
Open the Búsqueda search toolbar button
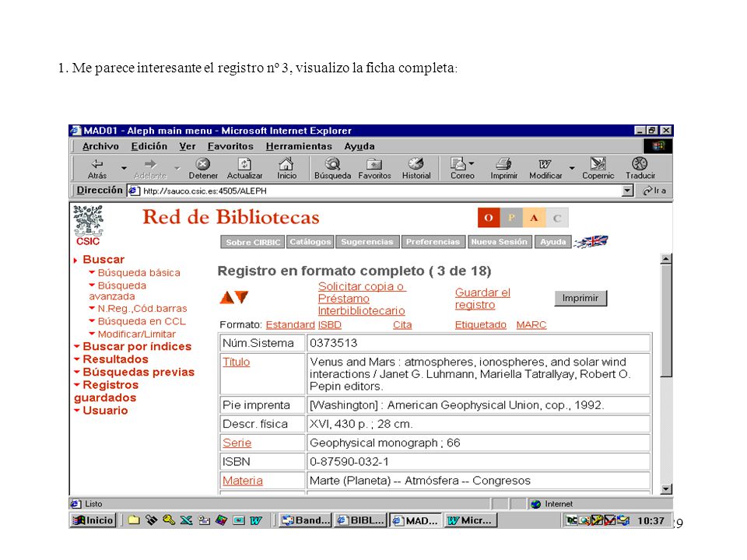click(332, 169)
